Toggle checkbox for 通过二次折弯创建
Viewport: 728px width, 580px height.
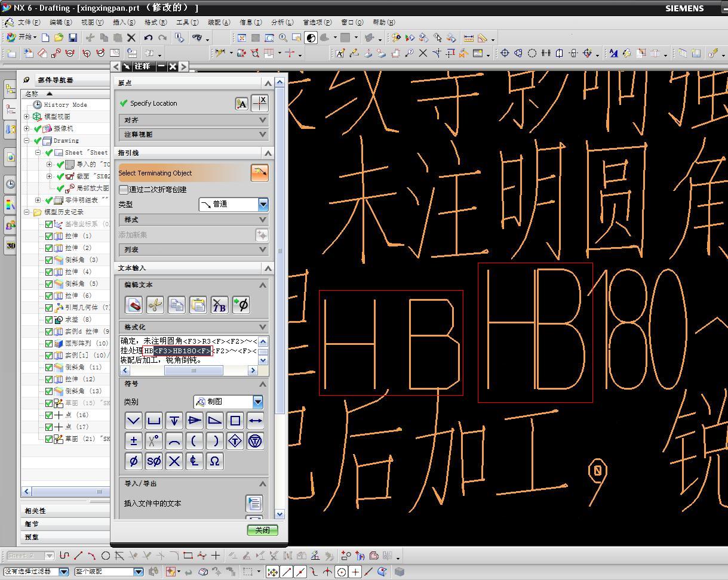pyautogui.click(x=124, y=190)
